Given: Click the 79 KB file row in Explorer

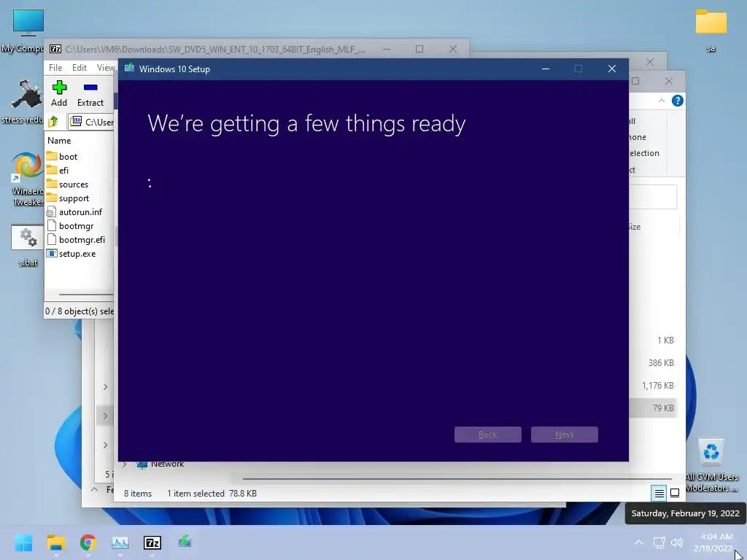Looking at the screenshot, I should pos(654,408).
